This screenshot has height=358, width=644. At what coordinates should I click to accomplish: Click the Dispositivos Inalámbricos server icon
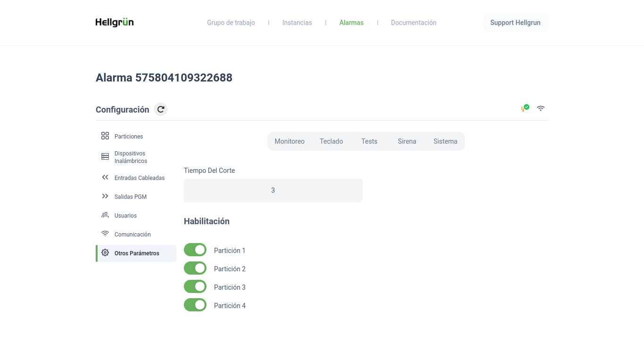[x=105, y=157]
